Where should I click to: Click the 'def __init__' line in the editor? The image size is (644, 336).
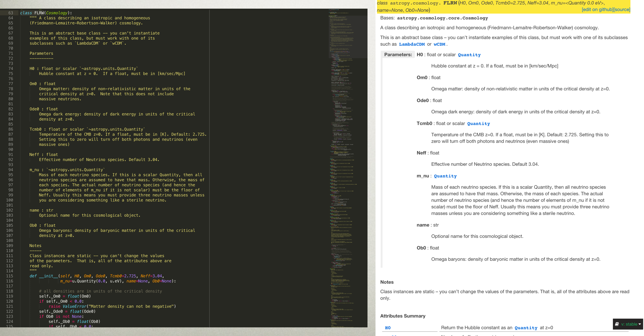pos(97,276)
